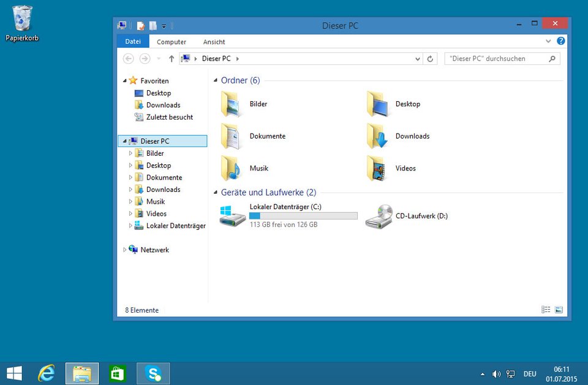Click the Refresh icon next to the address bar

point(431,59)
